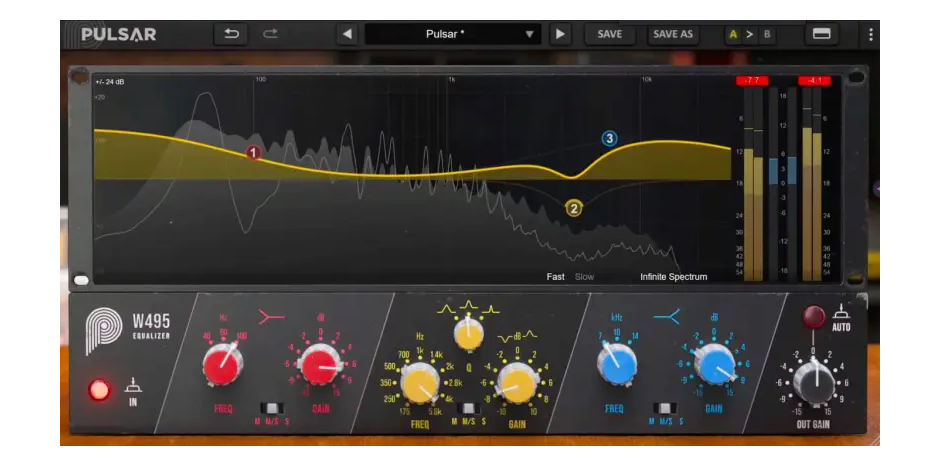Click the SAVE button
This screenshot has height=475, width=940.
coord(610,34)
